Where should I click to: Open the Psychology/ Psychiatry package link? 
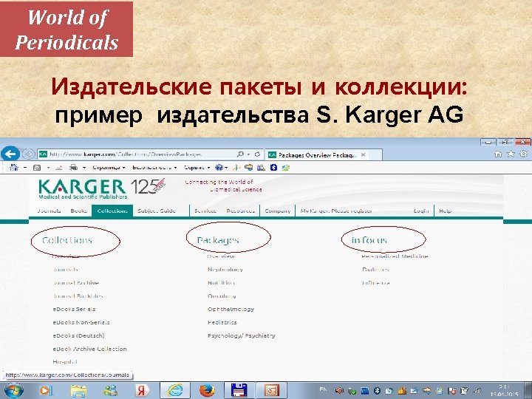coord(242,335)
